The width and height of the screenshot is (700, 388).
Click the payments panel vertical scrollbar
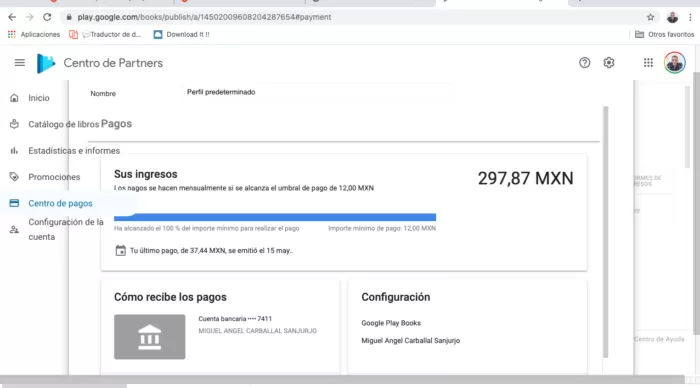click(x=606, y=232)
